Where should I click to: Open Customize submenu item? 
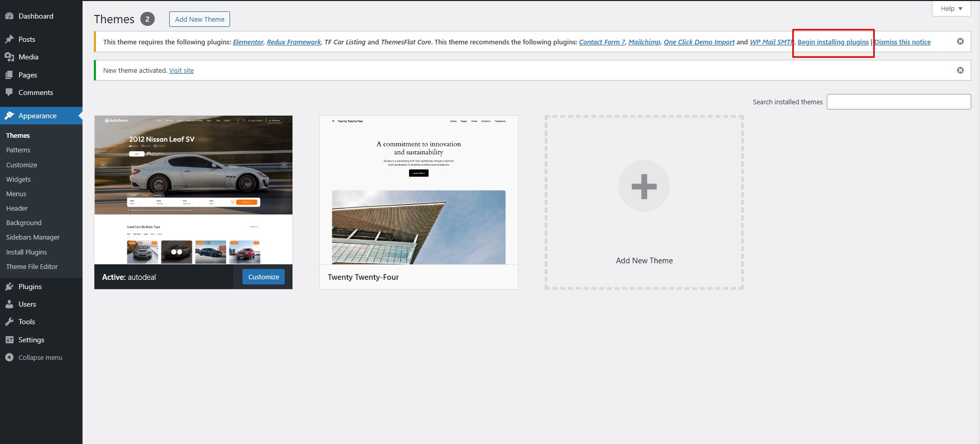(x=22, y=165)
